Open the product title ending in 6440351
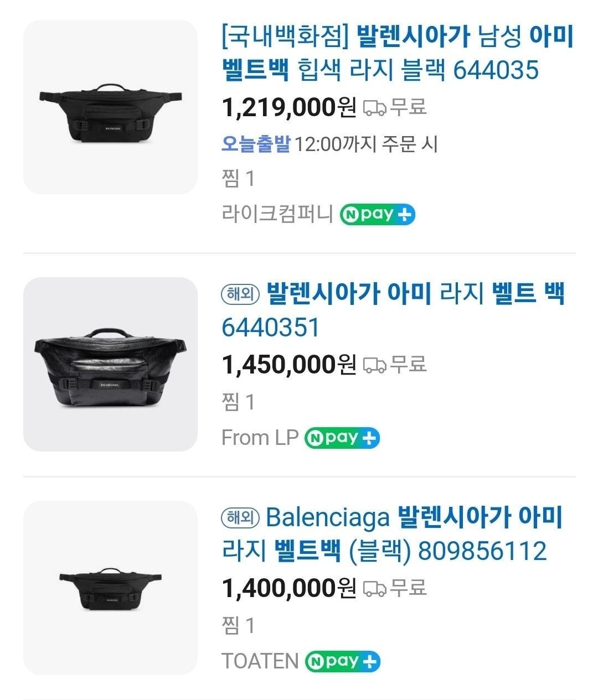 393,310
